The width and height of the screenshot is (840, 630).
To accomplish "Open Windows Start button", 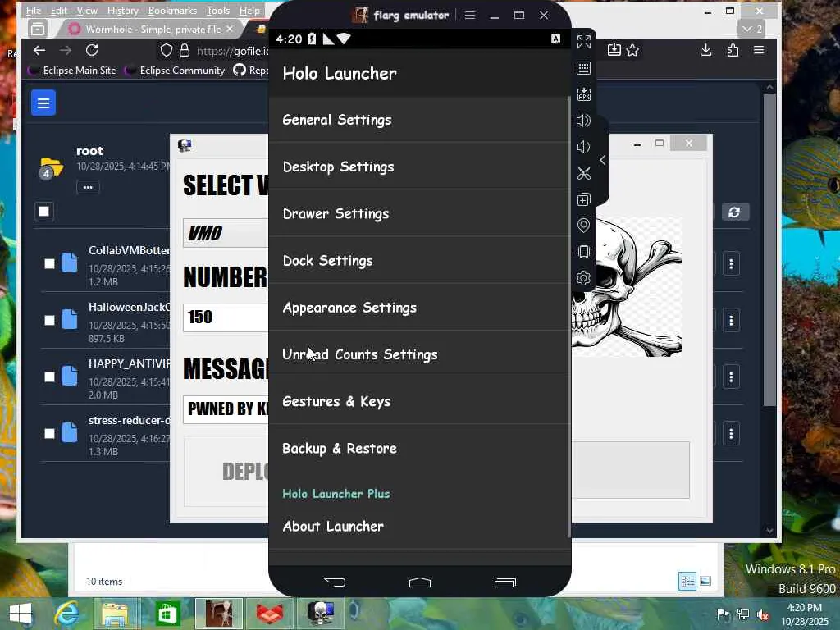I will click(x=21, y=614).
